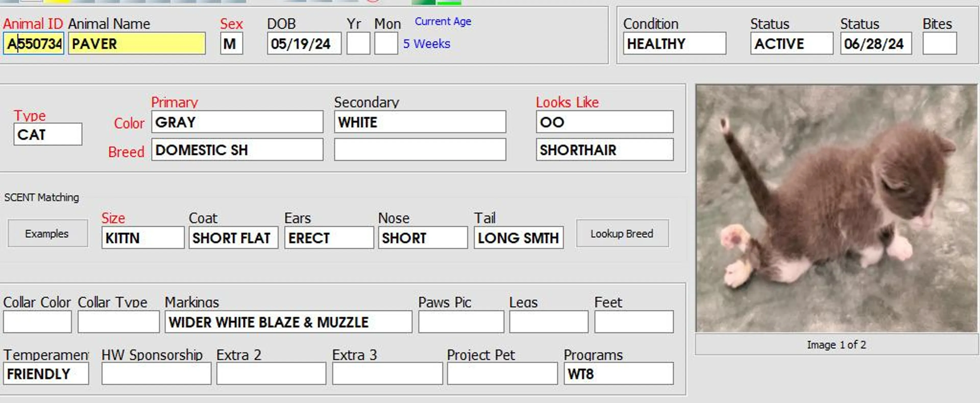Click the Markings field
This screenshot has height=403, width=980.
tap(288, 322)
